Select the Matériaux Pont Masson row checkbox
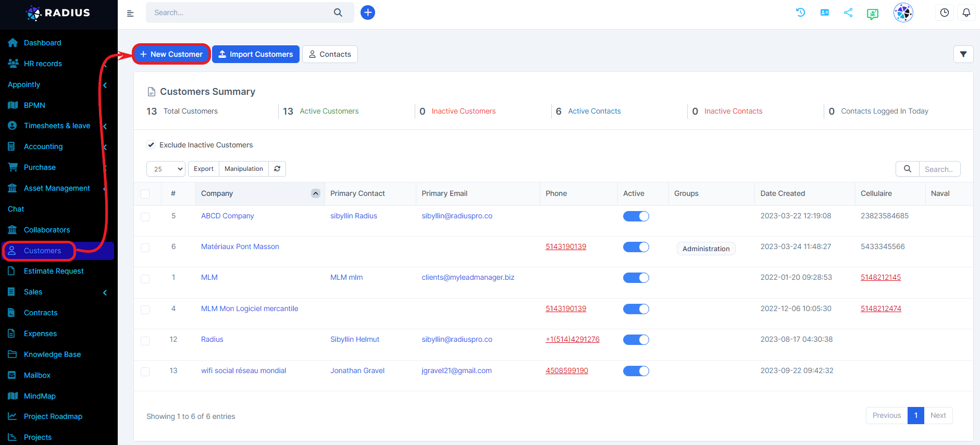 [x=145, y=248]
